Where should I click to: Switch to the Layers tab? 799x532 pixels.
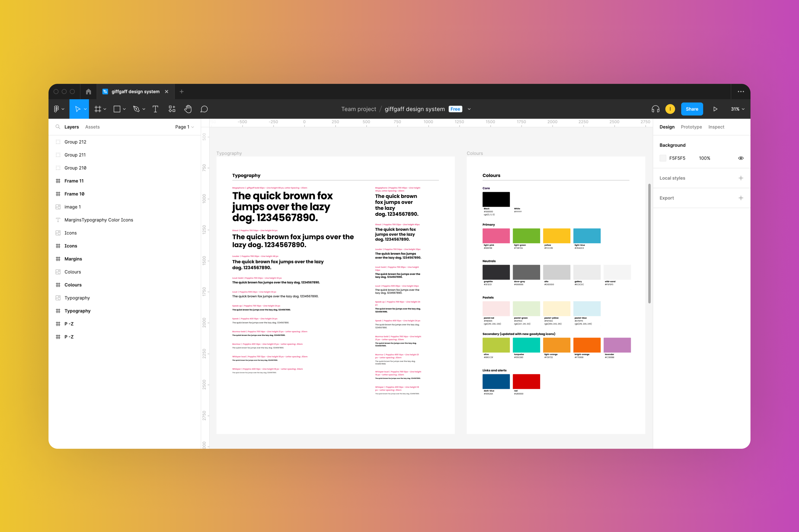(x=72, y=127)
